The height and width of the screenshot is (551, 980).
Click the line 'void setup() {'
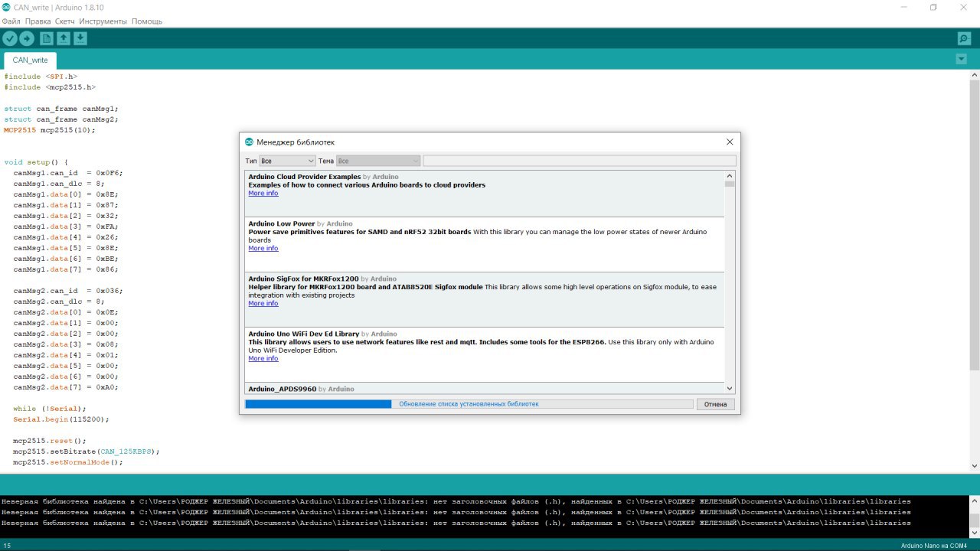coord(36,162)
